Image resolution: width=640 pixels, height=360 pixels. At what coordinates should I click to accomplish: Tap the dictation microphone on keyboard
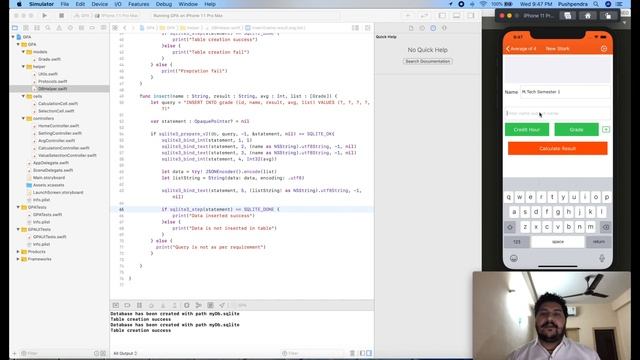[602, 258]
